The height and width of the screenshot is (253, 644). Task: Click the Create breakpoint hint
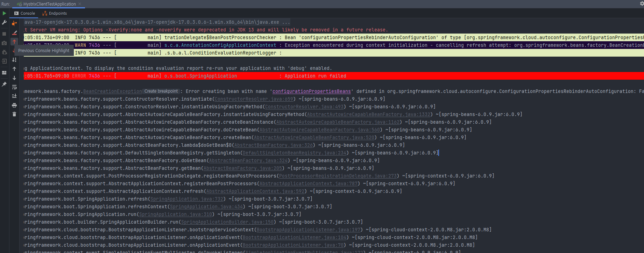(x=161, y=91)
